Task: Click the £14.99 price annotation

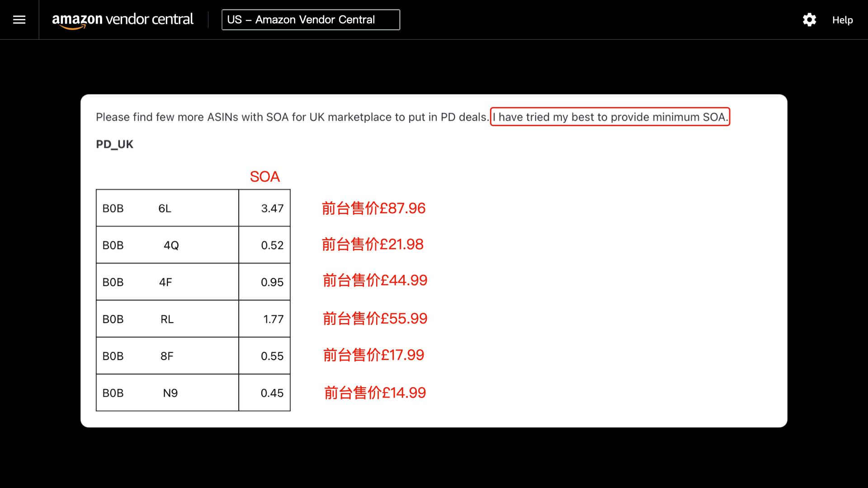Action: (375, 393)
